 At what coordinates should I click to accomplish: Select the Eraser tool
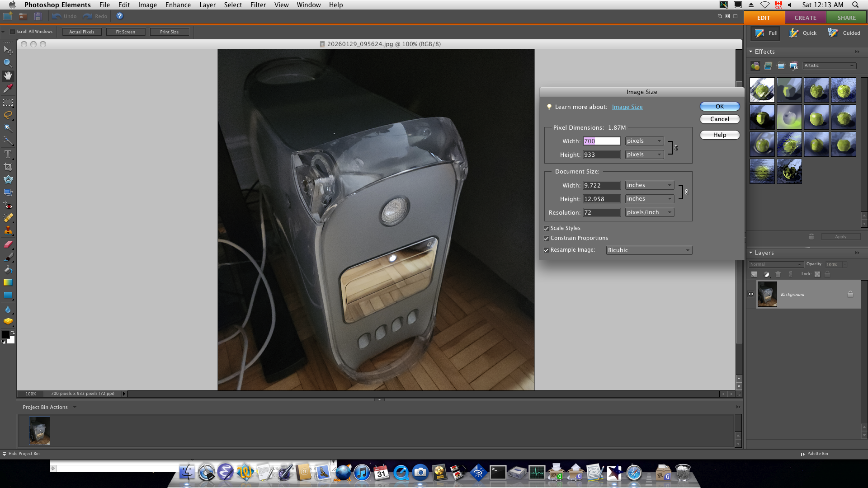point(8,244)
